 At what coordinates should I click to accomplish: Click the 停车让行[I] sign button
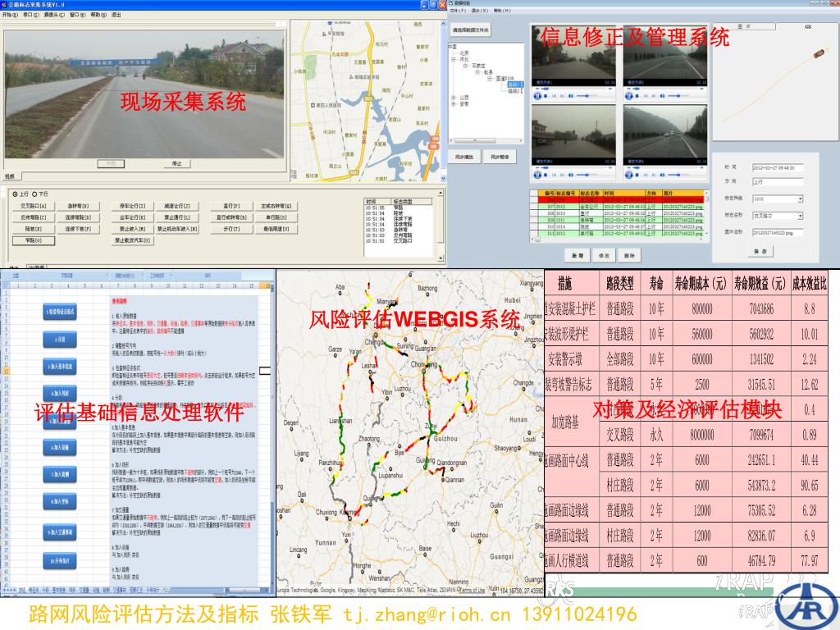[132, 206]
